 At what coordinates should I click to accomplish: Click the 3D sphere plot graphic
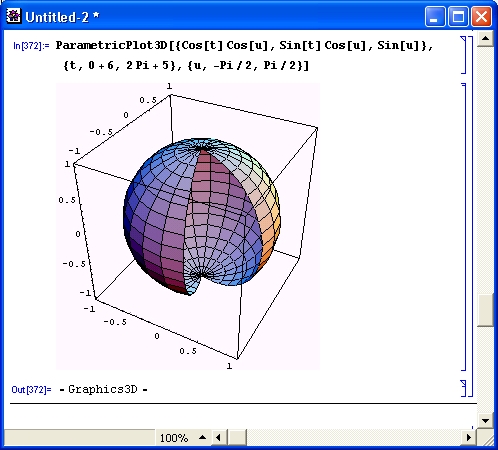point(188,226)
